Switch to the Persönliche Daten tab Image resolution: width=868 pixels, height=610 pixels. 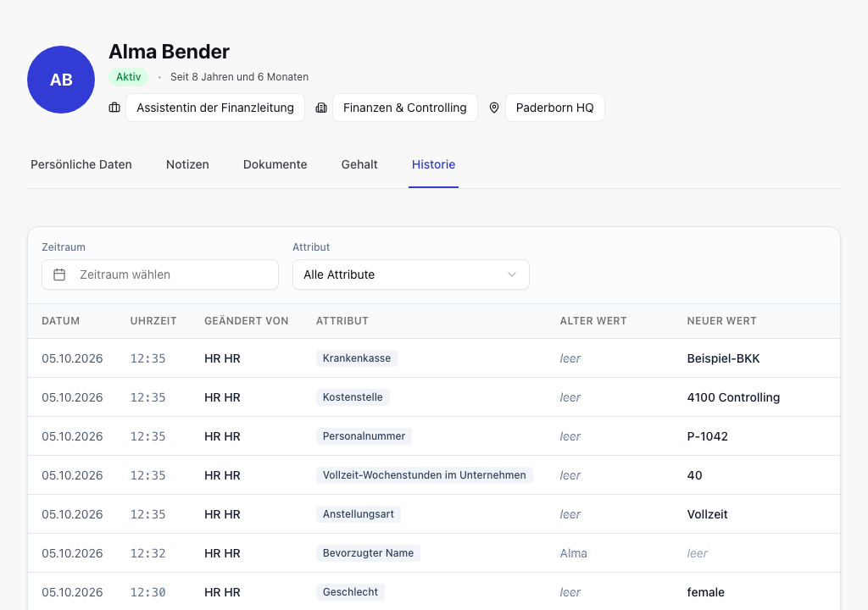tap(81, 164)
